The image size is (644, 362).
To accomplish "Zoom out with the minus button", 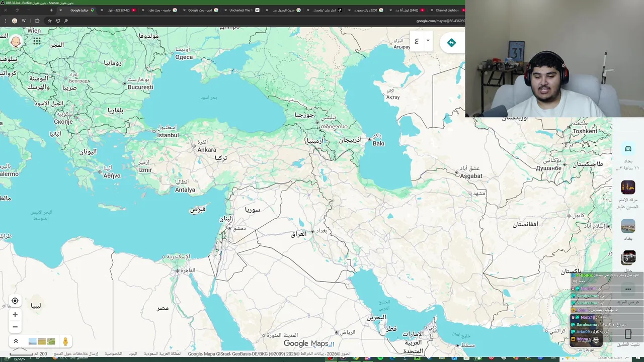I will [15, 327].
